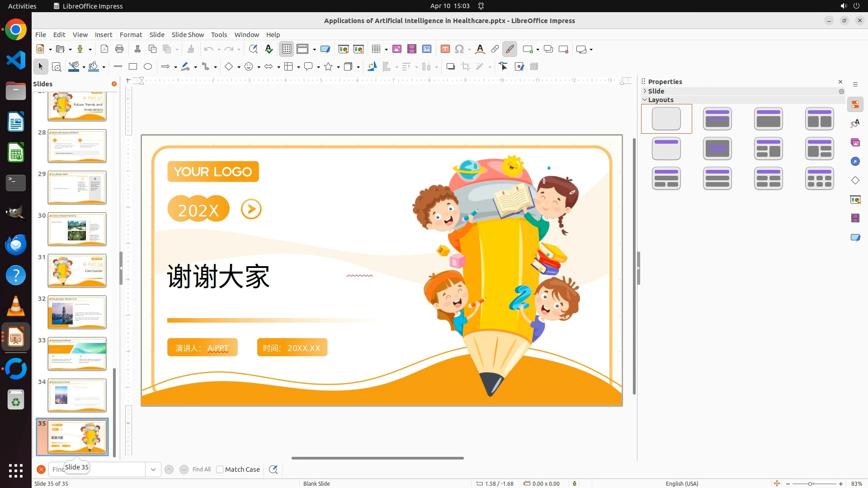This screenshot has width=868, height=488.
Task: Click the Find All button
Action: click(x=202, y=469)
